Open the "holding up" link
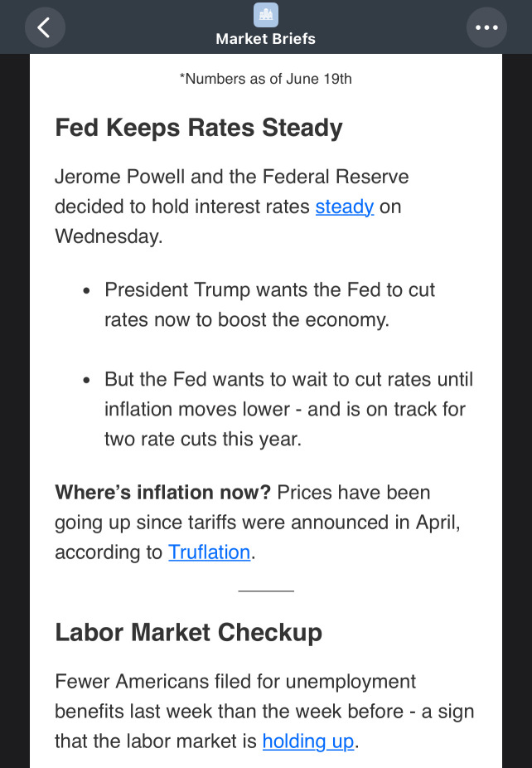 click(308, 741)
